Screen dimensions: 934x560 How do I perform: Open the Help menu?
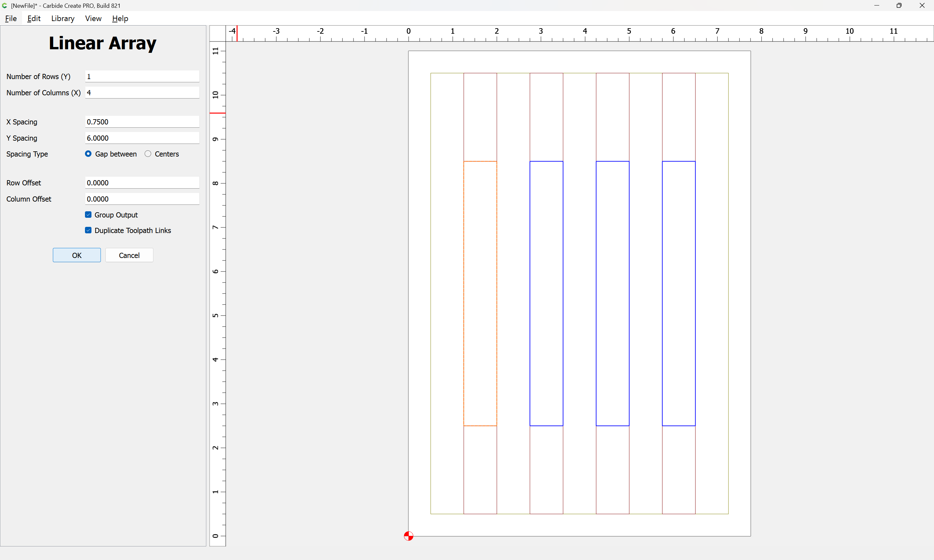click(x=120, y=18)
